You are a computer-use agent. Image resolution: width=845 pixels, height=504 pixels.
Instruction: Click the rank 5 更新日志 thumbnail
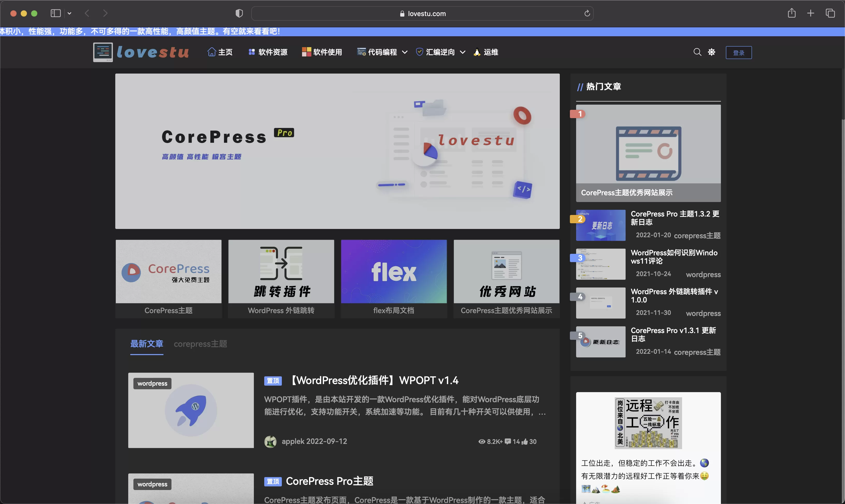click(x=600, y=342)
